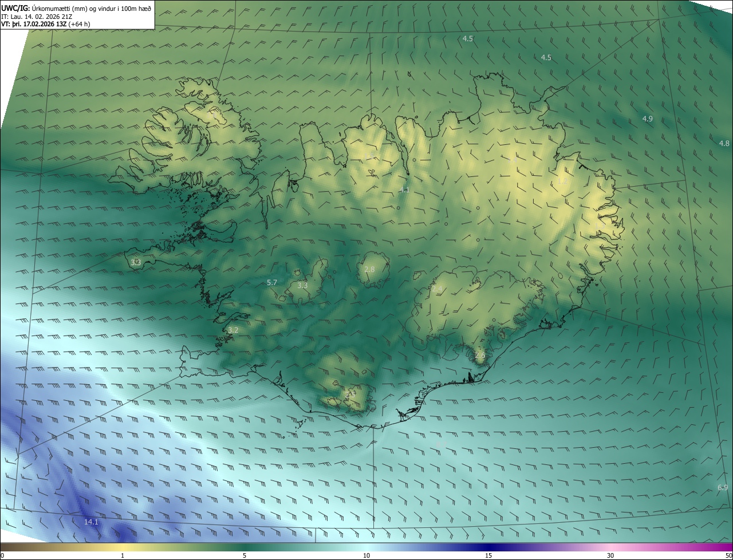Select the 'IT: Lau. 14. 02. 2026 21Z' line
733x560 pixels.
tap(37, 17)
